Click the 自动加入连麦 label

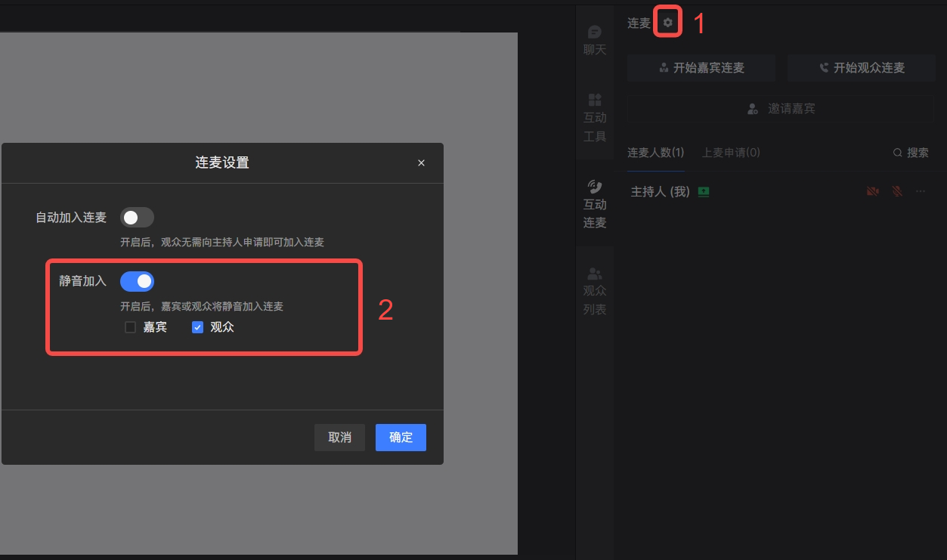pyautogui.click(x=72, y=218)
